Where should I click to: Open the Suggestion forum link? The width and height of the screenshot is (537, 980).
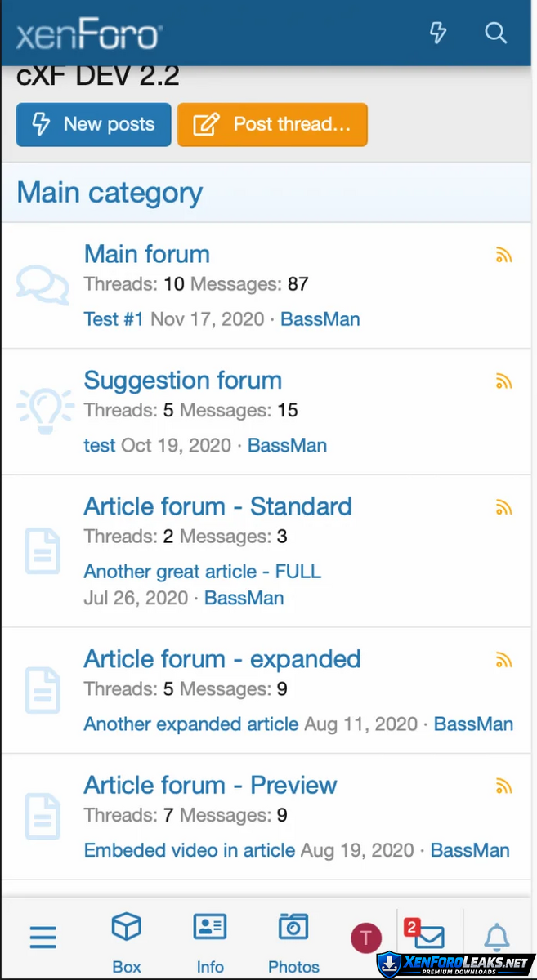(x=183, y=381)
